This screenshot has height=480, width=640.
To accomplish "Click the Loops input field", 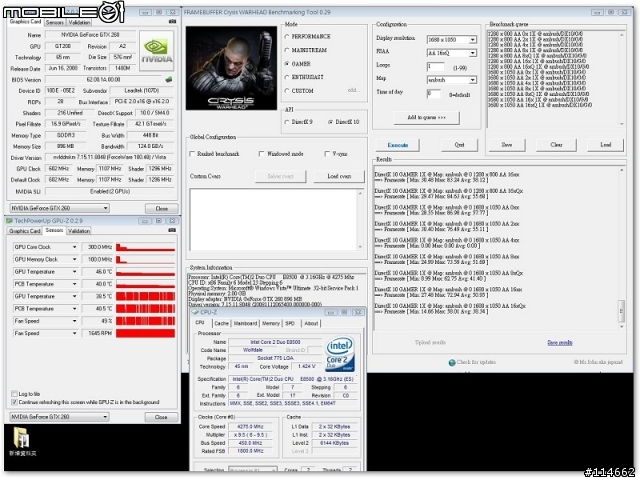I will (x=436, y=66).
